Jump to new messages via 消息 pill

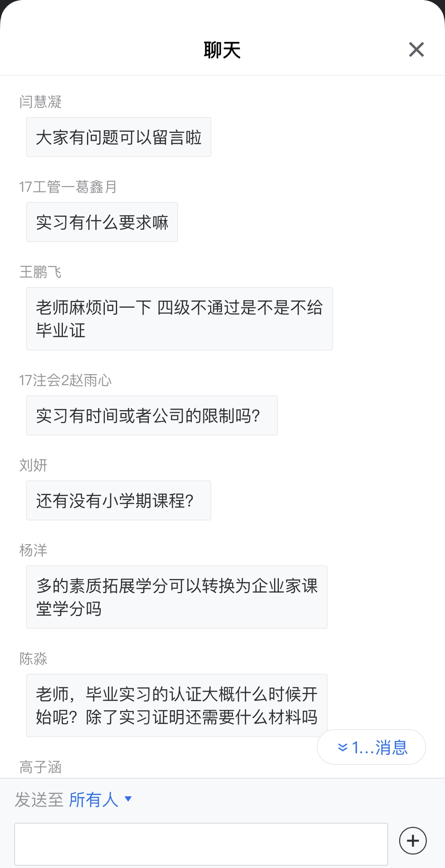point(371,747)
